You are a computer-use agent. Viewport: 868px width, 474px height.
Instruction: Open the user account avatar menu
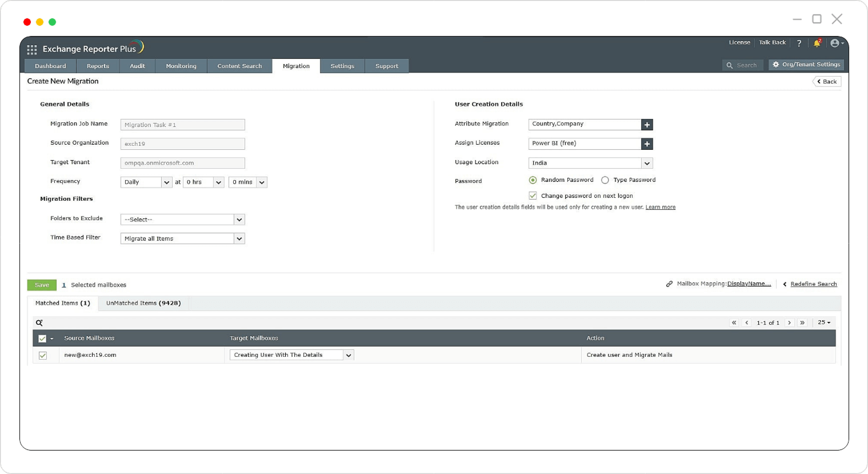point(836,43)
